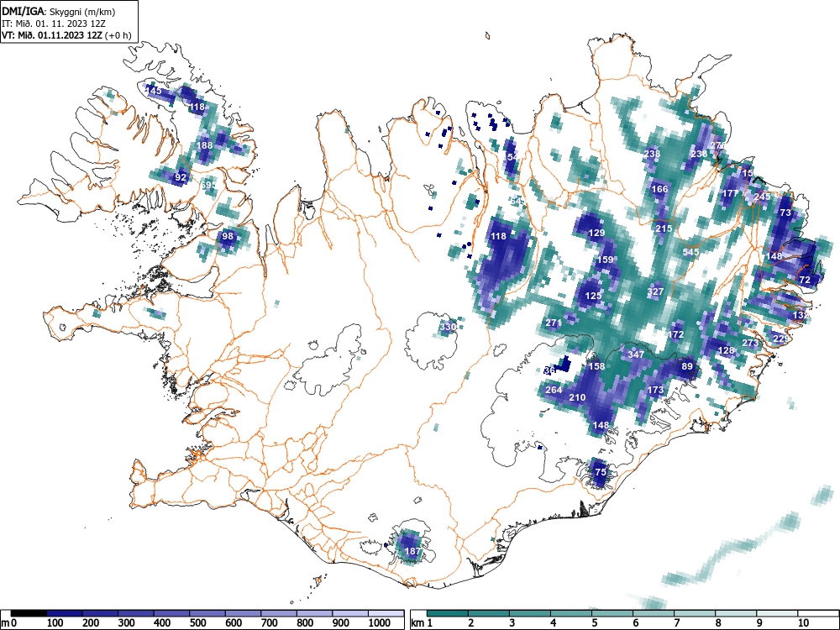Screen dimensions: 840x630
Task: Click the '215' visibility value
Action: (x=664, y=228)
